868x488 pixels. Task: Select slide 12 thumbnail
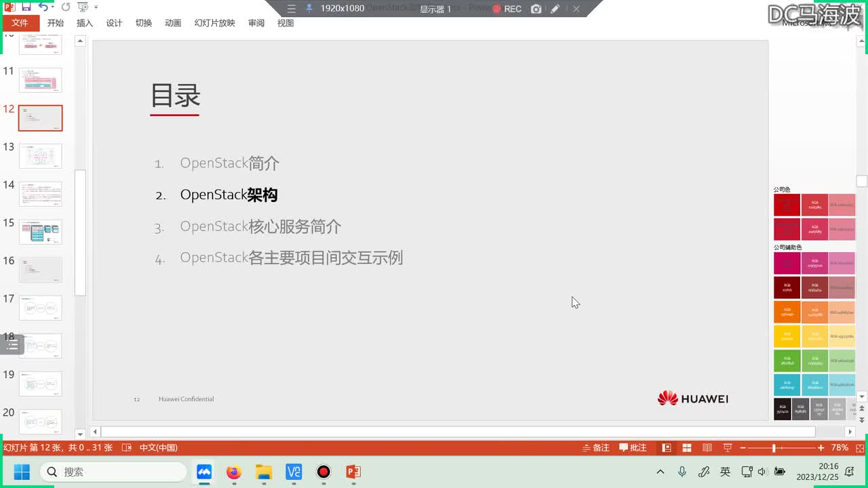(40, 118)
